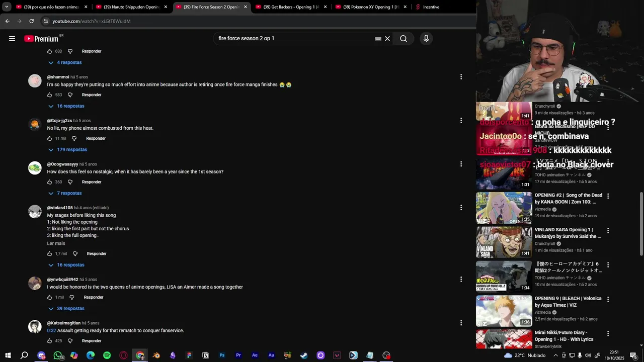Viewport: 644px width, 362px height.
Task: Reply to @ynwbquii8942 with Responder
Action: point(94,297)
